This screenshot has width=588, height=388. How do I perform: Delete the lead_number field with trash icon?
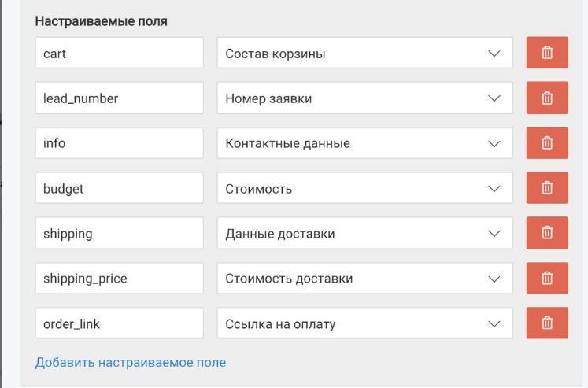[x=547, y=98]
